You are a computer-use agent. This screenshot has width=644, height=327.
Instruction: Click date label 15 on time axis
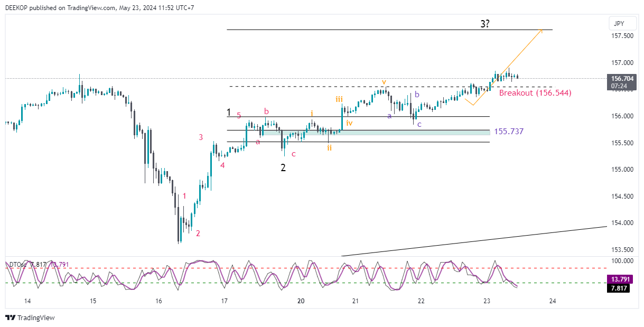[93, 301]
